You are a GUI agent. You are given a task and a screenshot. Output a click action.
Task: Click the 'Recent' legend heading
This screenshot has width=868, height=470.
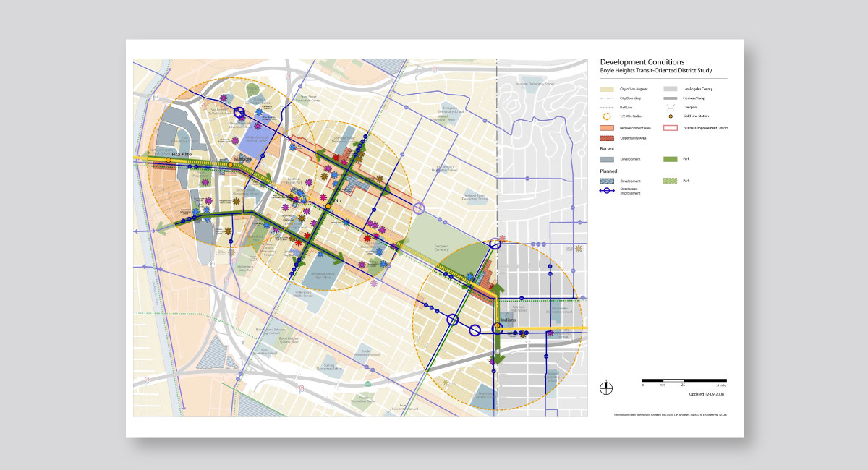tap(608, 149)
